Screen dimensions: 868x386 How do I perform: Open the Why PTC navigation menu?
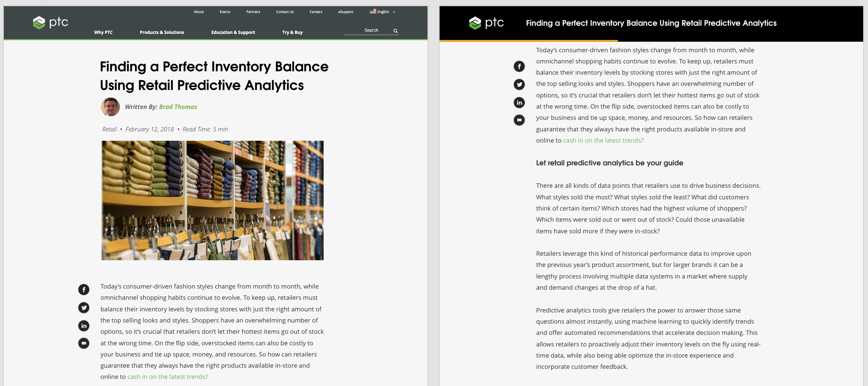click(x=103, y=32)
